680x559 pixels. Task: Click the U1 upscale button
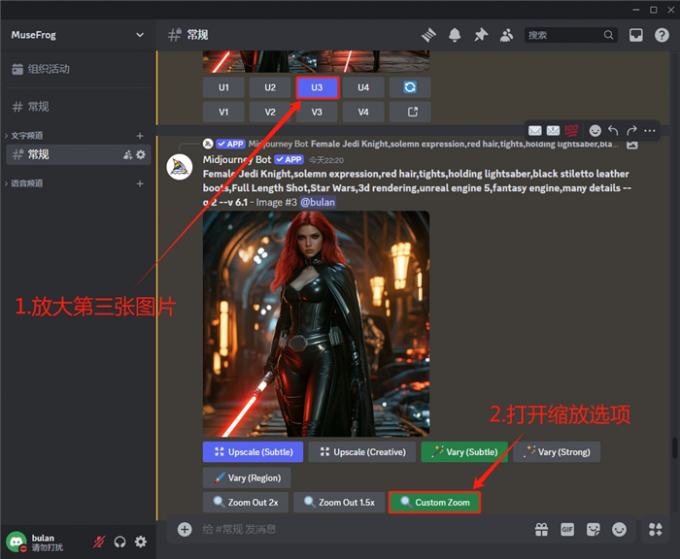pyautogui.click(x=223, y=87)
